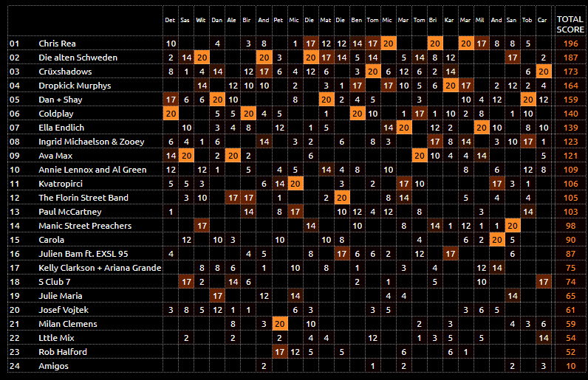Screen dimensions: 588x380
Task: Select The Florin Street Band row
Action: point(83,198)
